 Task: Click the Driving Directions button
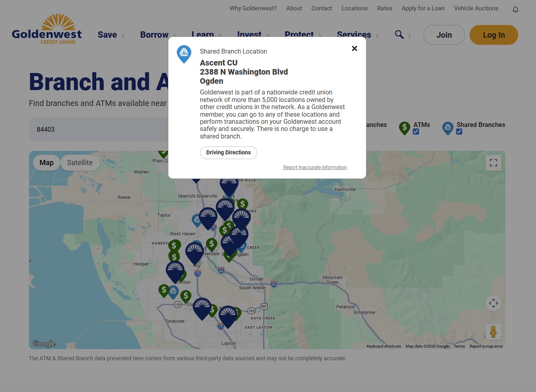tap(228, 152)
